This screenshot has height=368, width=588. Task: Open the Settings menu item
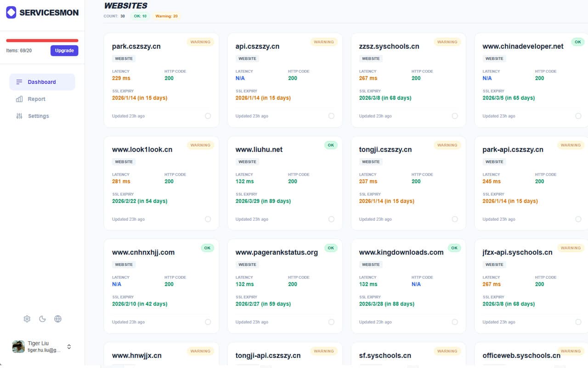(x=38, y=116)
